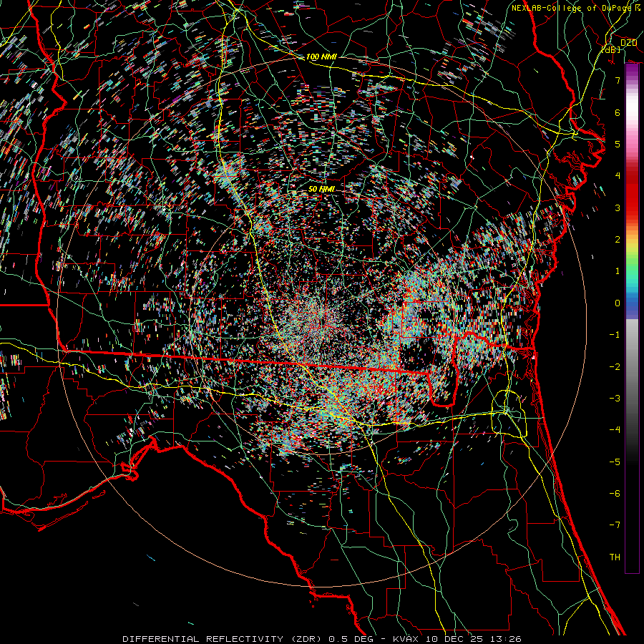Click the scale label -4

coord(615,430)
